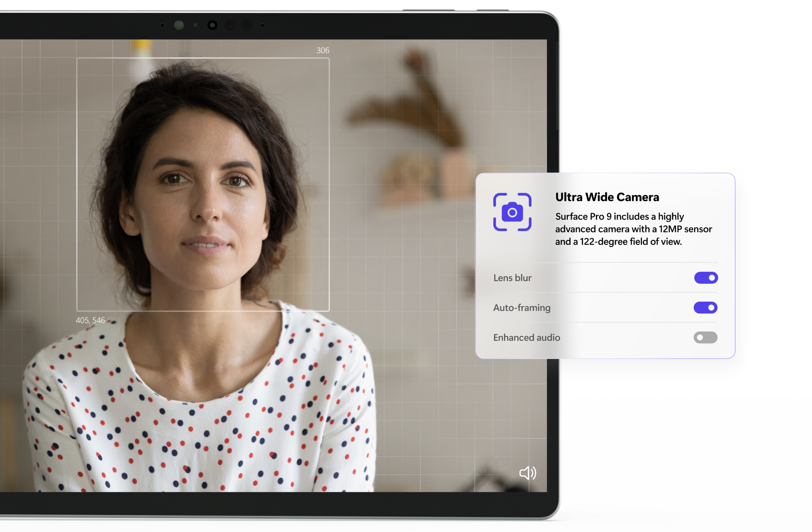Click the Enhanced audio label
The height and width of the screenshot is (532, 812).
[527, 338]
